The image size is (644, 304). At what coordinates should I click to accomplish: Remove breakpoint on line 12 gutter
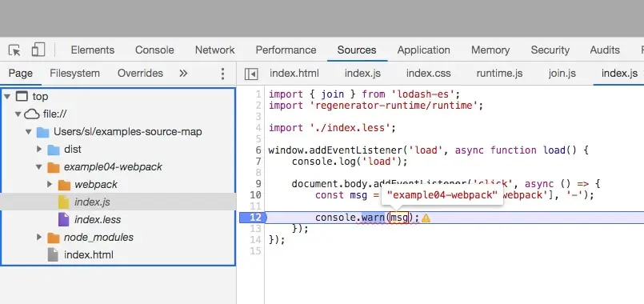pos(253,218)
